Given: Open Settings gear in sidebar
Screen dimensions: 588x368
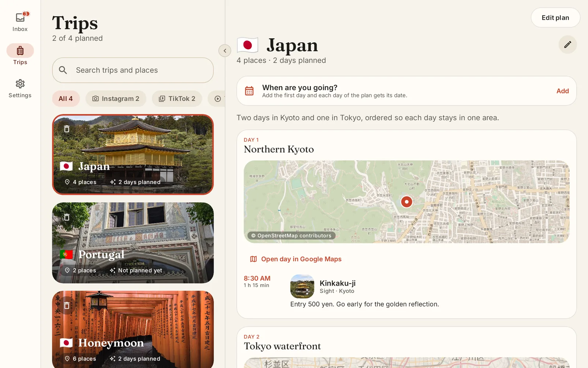Looking at the screenshot, I should pyautogui.click(x=20, y=88).
